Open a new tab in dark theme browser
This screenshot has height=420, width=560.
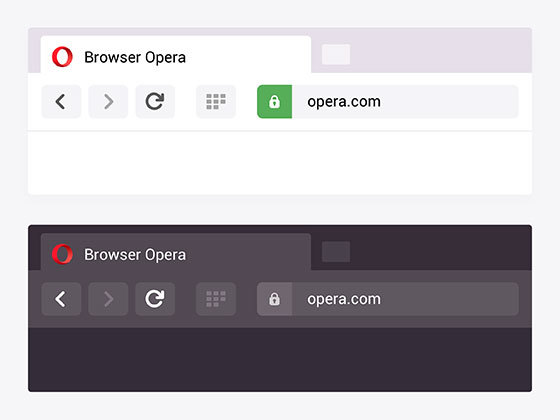tap(336, 252)
